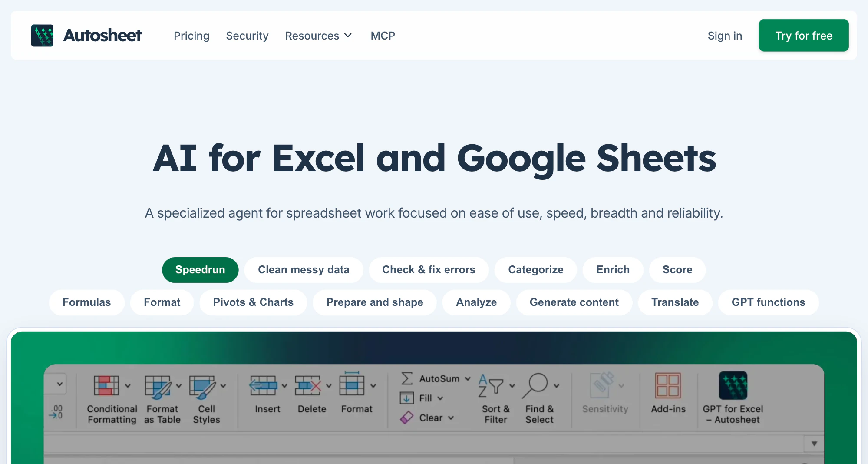
Task: Expand the number format dropdown chevron
Action: 60,384
